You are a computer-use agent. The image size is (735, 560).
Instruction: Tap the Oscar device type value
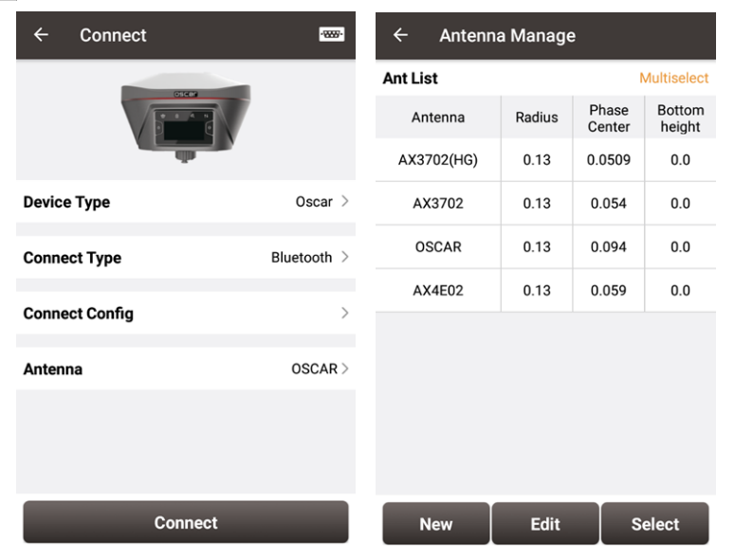tap(314, 202)
